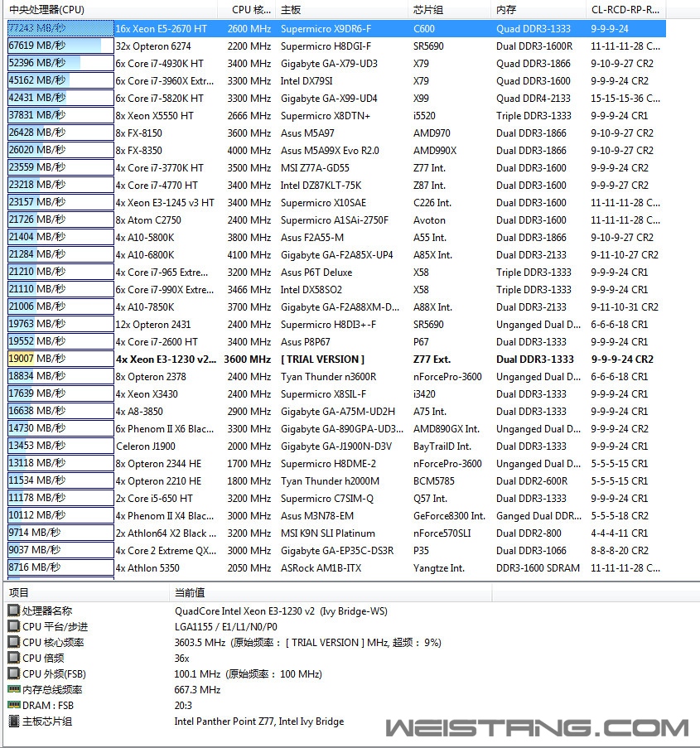The height and width of the screenshot is (748, 700).
Task: Click the 当前值 header in lower panel
Action: (x=189, y=592)
